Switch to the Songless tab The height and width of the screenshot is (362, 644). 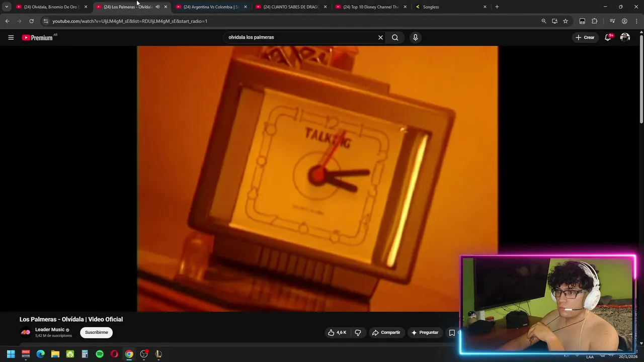tap(451, 7)
